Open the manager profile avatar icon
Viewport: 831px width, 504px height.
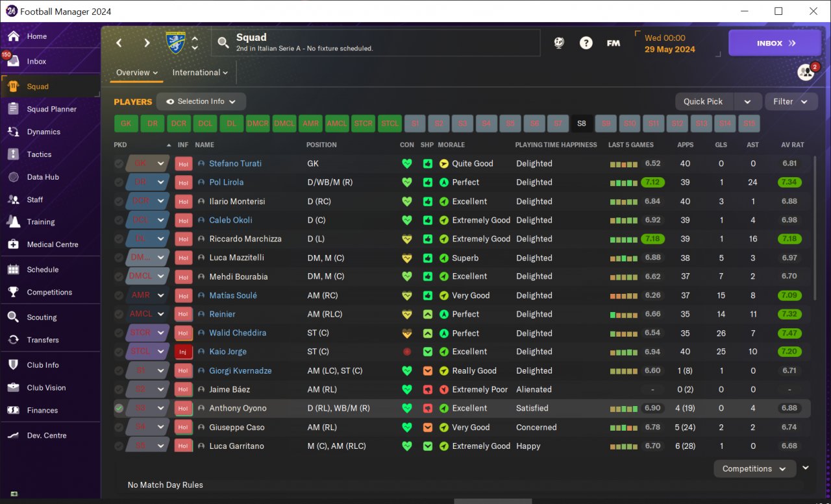[x=806, y=72]
